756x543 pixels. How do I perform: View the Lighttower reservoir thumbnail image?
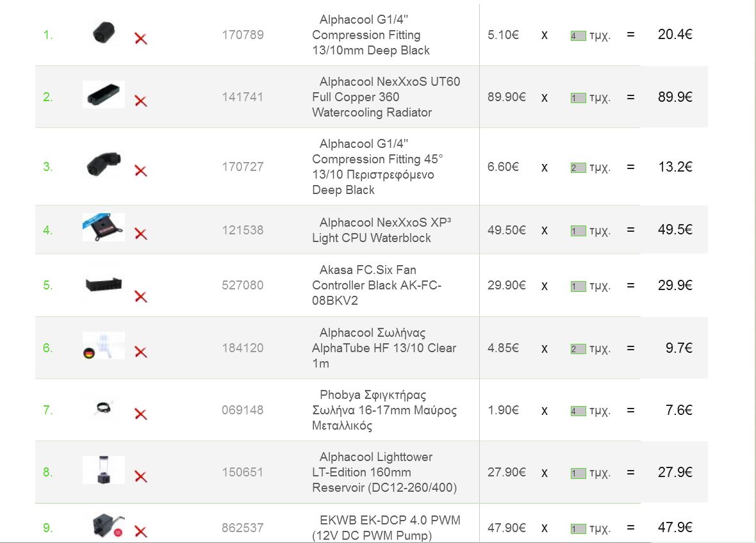104,470
